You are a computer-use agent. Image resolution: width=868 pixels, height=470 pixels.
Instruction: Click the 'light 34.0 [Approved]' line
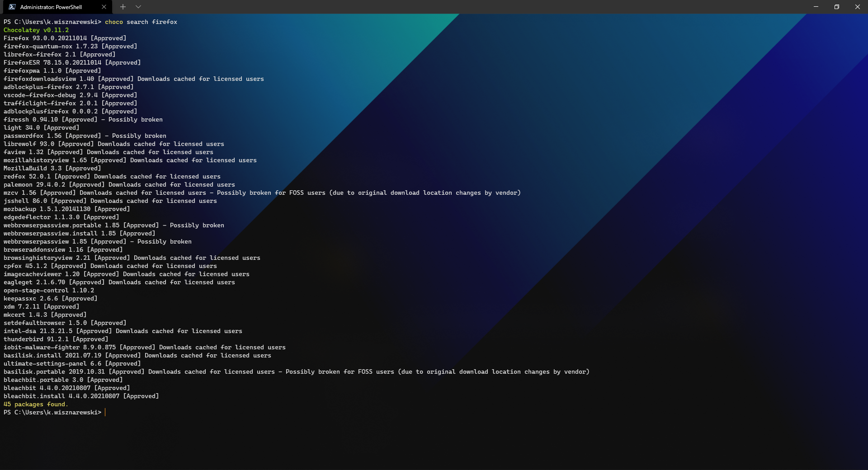(x=42, y=127)
